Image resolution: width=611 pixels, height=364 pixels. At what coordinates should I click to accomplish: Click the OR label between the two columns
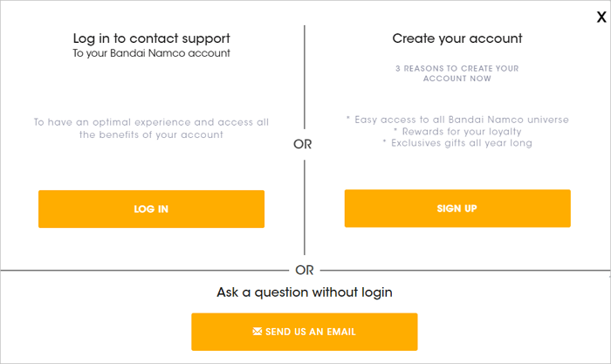click(304, 145)
